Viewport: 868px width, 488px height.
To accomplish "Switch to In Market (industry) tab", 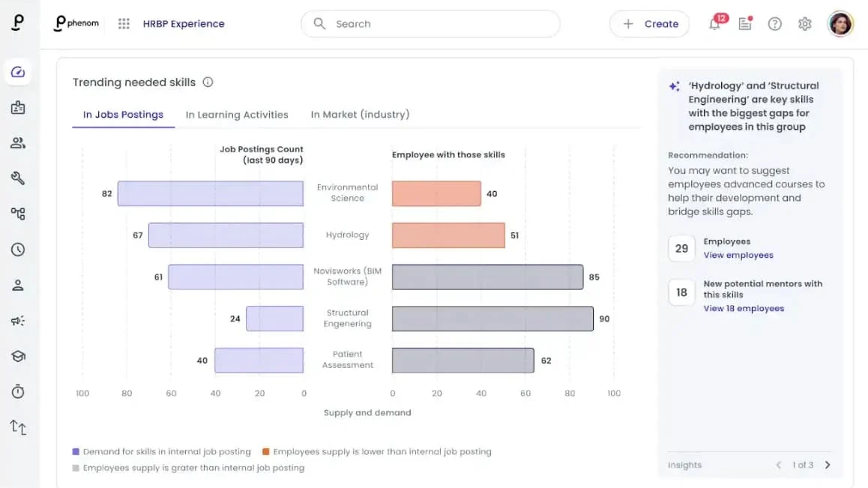I will click(x=360, y=115).
